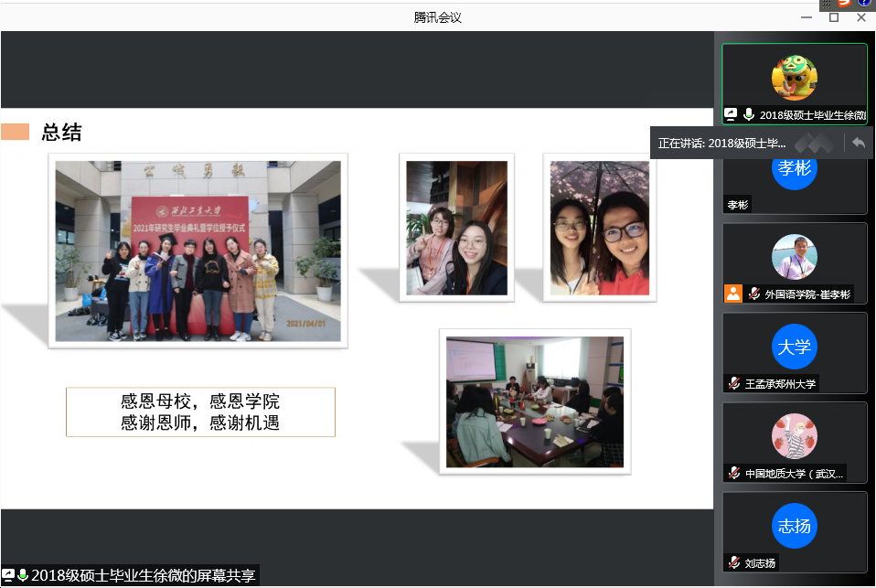
Task: Open the strawberry-avatar participant tile
Action: click(794, 436)
